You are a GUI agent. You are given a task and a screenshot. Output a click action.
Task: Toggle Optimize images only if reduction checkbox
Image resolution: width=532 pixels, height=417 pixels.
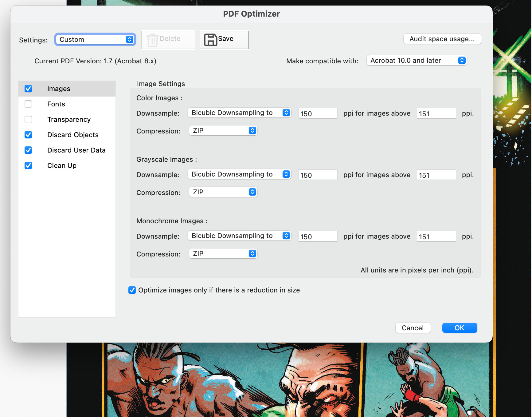tap(132, 290)
